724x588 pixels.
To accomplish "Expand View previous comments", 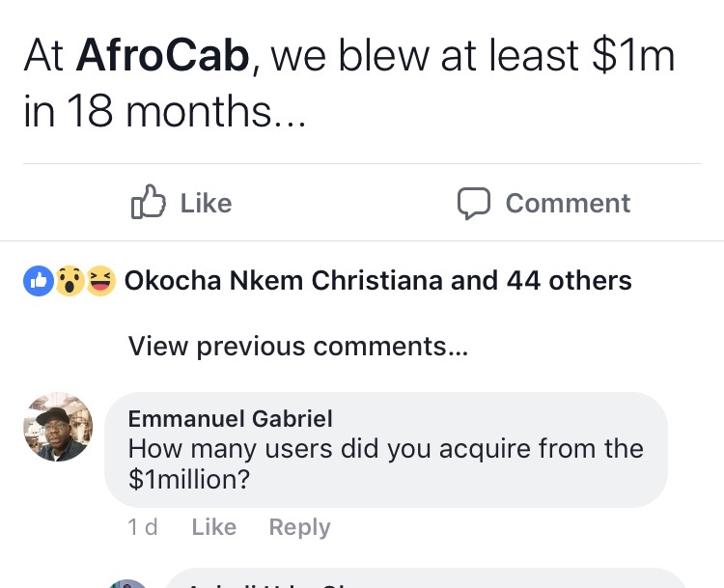I will tap(298, 347).
